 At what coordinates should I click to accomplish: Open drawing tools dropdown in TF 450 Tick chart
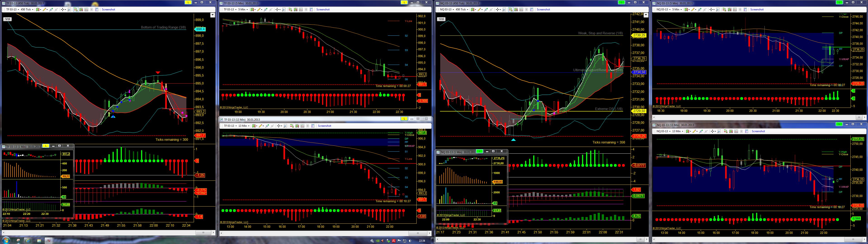point(45,9)
